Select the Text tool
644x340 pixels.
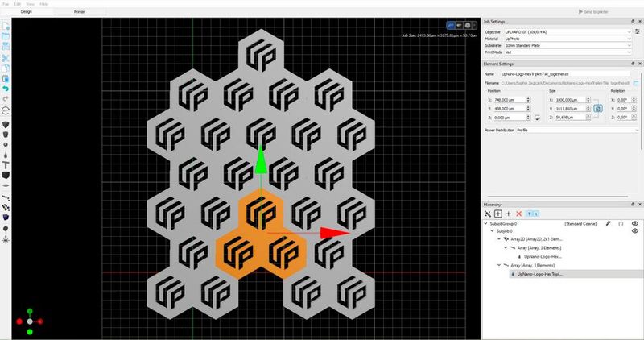click(x=6, y=165)
